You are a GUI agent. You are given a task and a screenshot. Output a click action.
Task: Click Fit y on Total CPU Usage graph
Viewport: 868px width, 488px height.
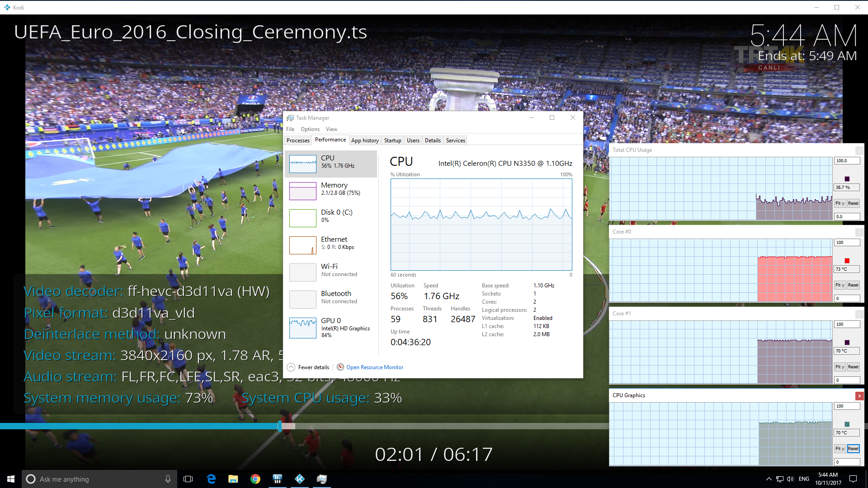[840, 203]
